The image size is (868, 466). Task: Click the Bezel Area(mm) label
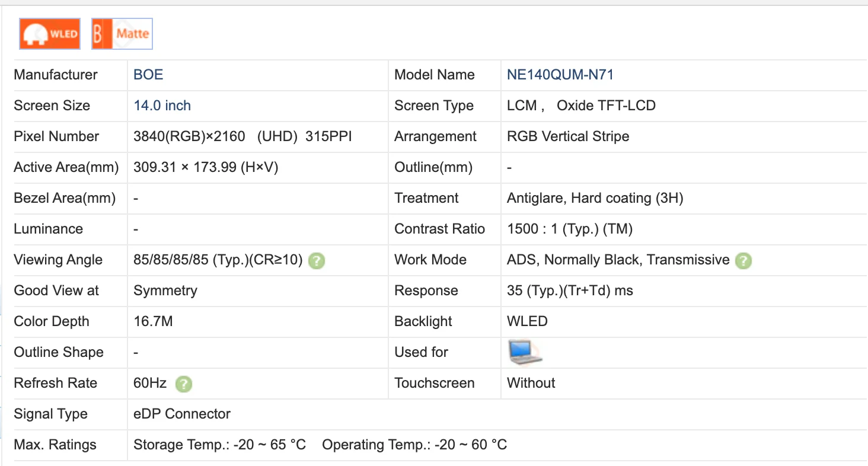click(x=65, y=198)
